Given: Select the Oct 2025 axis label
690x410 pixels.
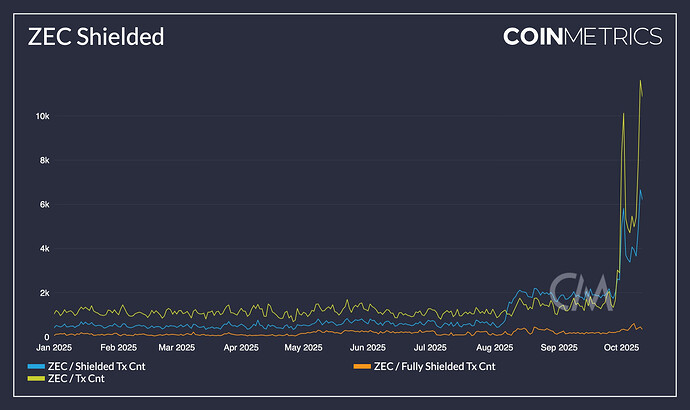Looking at the screenshot, I should 621,348.
